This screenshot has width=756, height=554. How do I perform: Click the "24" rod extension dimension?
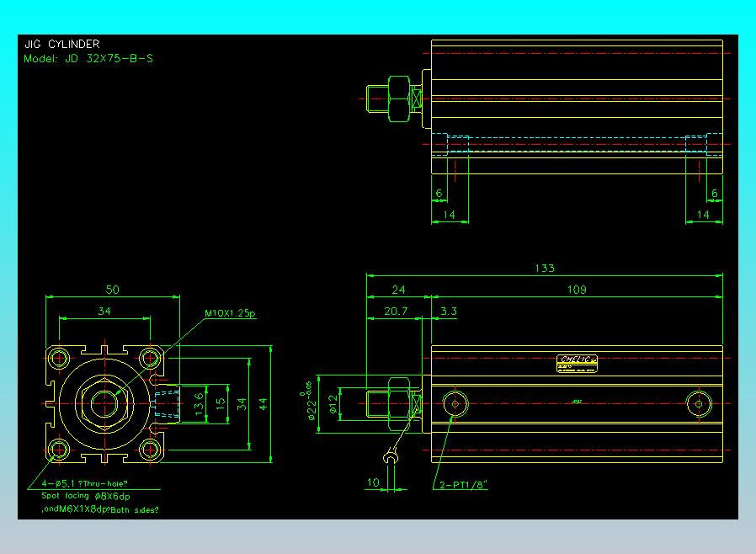point(398,290)
